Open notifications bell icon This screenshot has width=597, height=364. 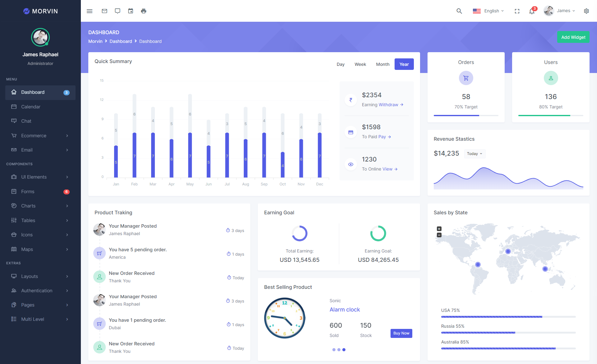coord(532,11)
